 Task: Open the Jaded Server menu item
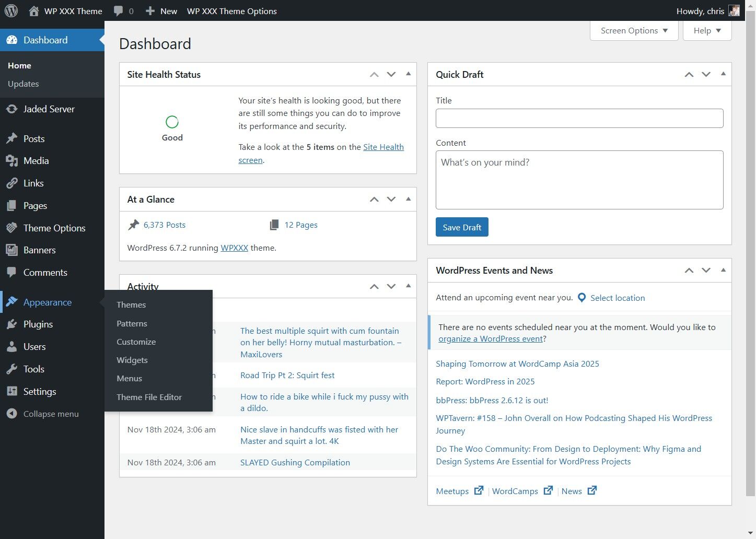pyautogui.click(x=49, y=109)
